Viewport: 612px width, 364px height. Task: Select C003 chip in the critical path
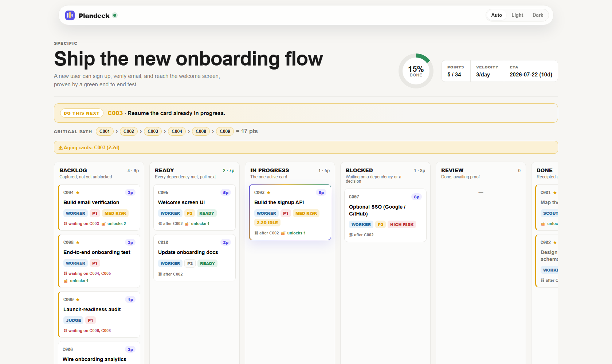153,131
